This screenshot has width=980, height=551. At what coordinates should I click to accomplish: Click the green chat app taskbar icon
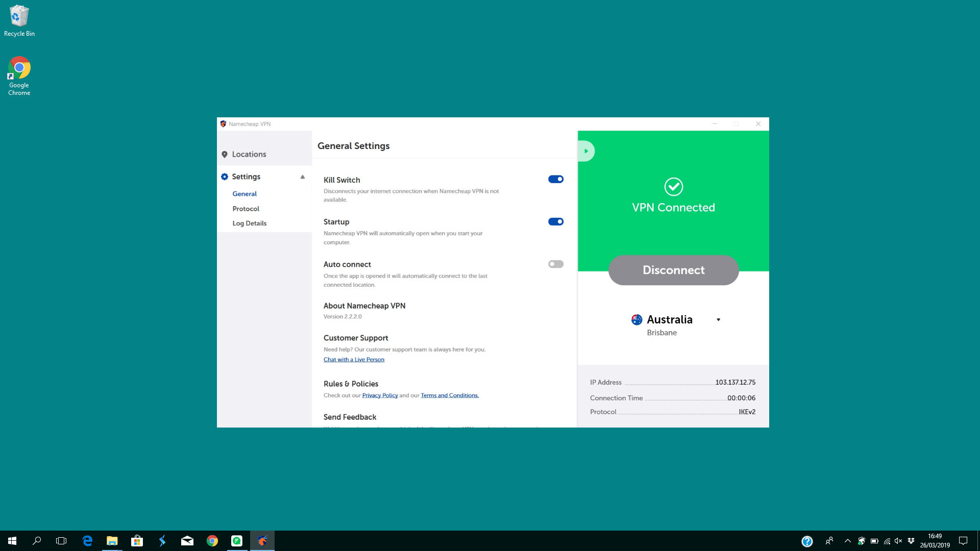(237, 541)
